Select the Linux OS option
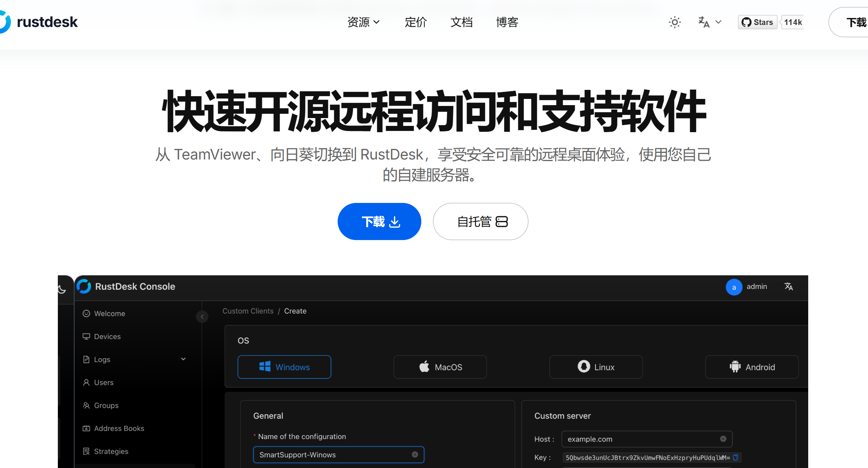Screen dimensions: 868x468 click(x=596, y=367)
